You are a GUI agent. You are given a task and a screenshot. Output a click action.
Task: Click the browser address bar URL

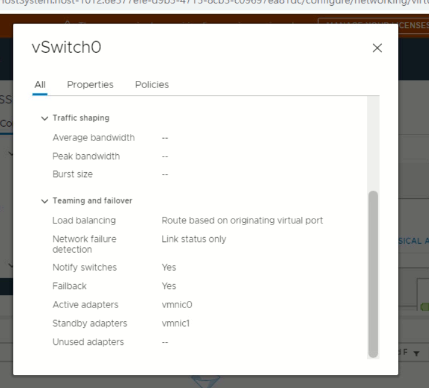tap(214, 3)
